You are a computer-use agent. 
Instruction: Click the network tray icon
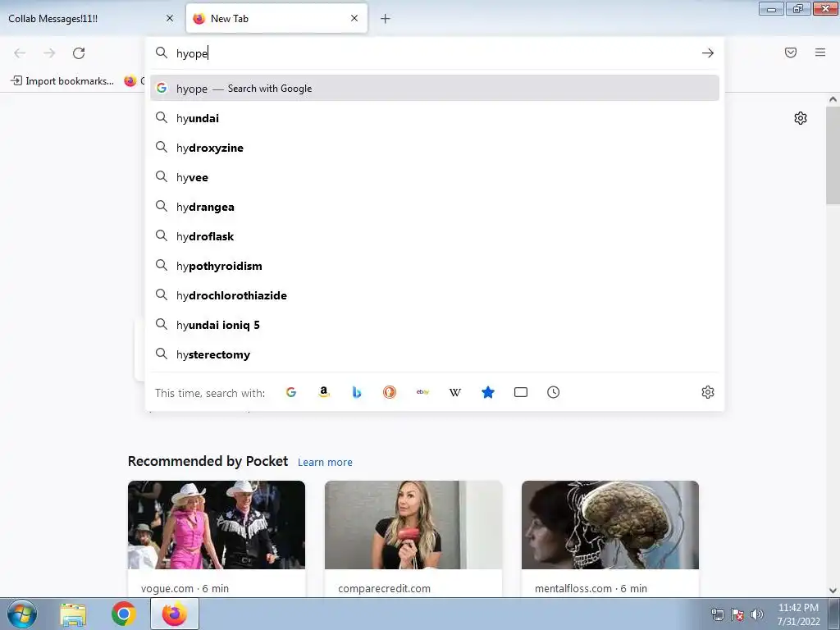717,614
